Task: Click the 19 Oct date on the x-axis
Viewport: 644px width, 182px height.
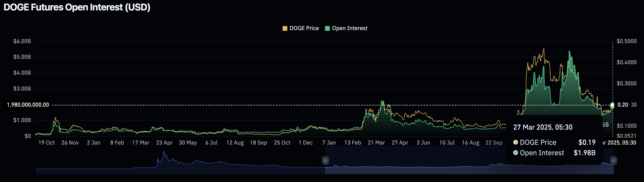Action: pos(47,143)
